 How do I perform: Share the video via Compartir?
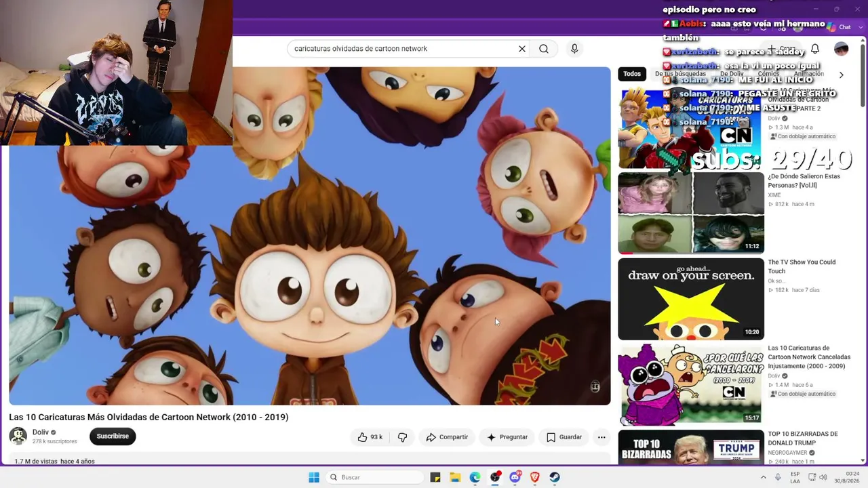pyautogui.click(x=447, y=437)
